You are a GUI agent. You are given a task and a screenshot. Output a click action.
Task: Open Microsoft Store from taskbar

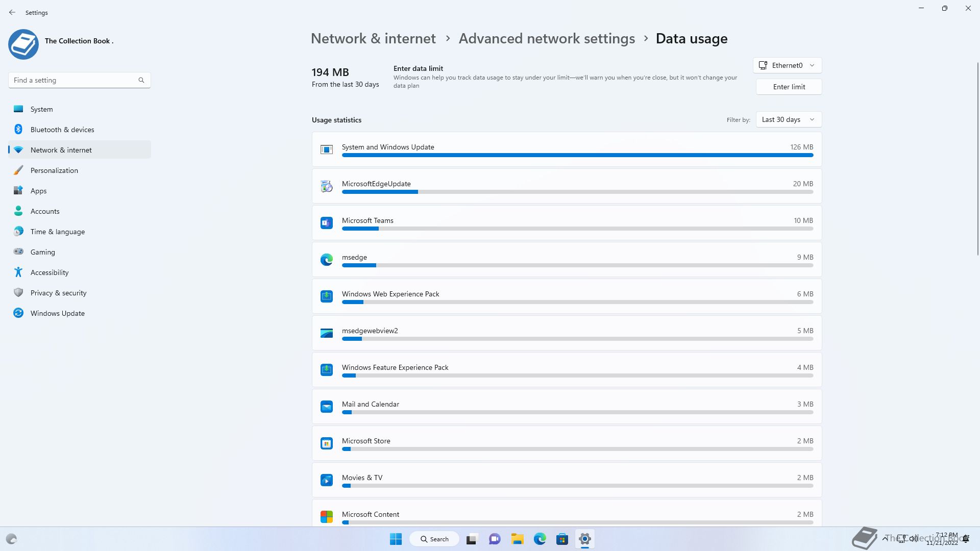[562, 539]
